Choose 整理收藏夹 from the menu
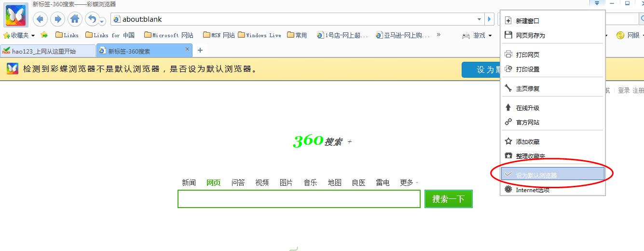 pos(553,156)
